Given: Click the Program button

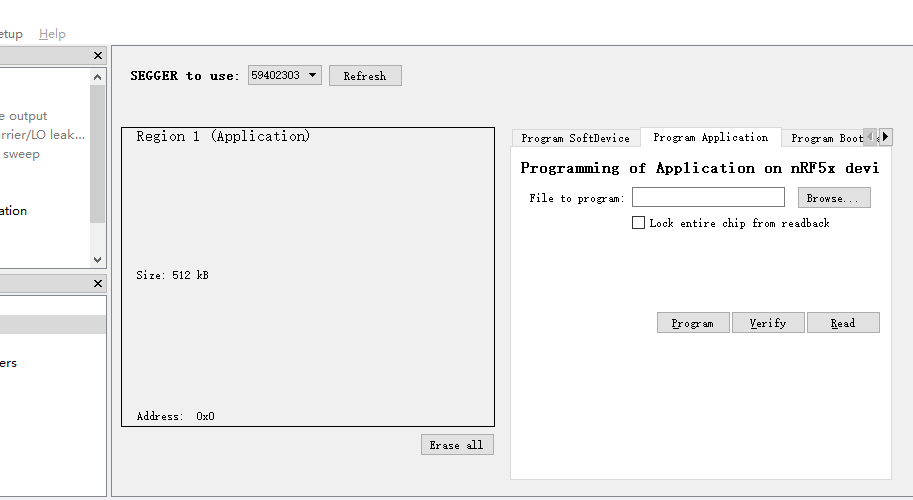Looking at the screenshot, I should click(x=692, y=323).
